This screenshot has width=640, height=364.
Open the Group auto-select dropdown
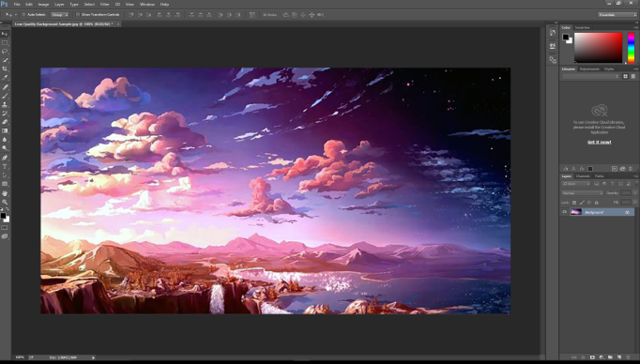[x=60, y=15]
